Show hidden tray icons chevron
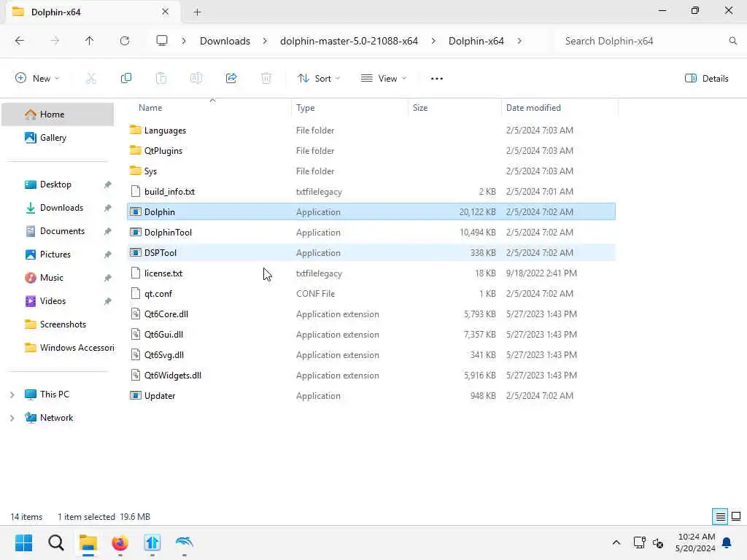Image resolution: width=747 pixels, height=560 pixels. click(616, 542)
